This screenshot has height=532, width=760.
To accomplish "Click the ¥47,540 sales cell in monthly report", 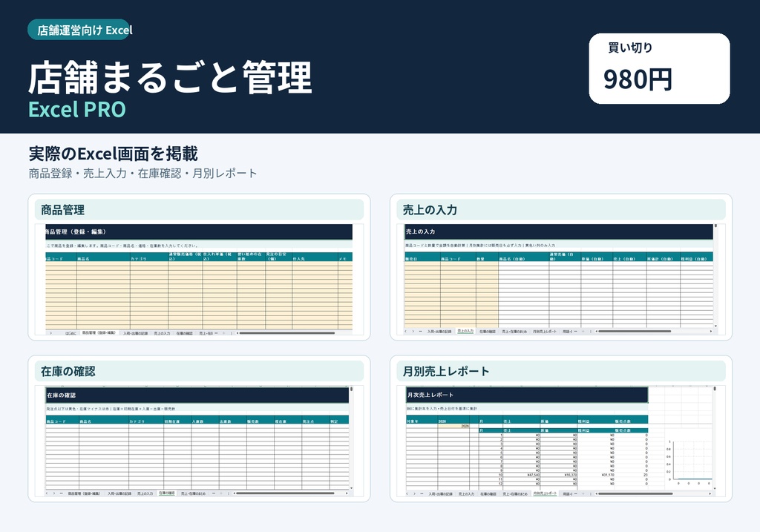I will point(522,475).
